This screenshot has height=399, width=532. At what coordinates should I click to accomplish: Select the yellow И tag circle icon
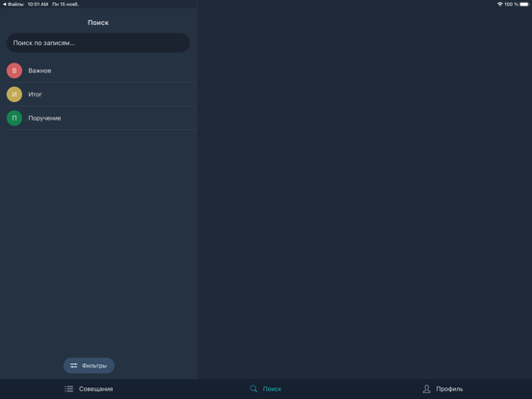tap(14, 94)
